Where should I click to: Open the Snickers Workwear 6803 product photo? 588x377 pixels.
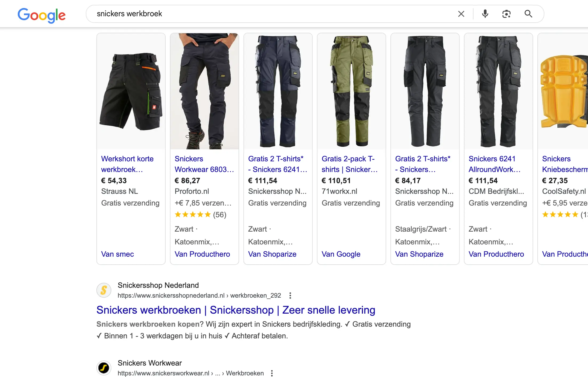(205, 91)
